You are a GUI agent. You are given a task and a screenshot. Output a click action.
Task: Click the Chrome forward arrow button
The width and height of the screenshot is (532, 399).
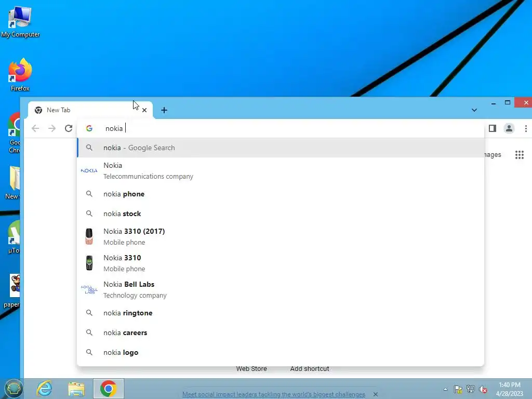coord(52,128)
